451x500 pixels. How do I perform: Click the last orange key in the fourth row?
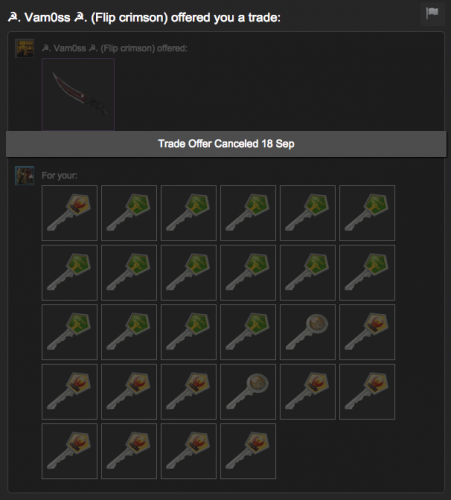[367, 392]
